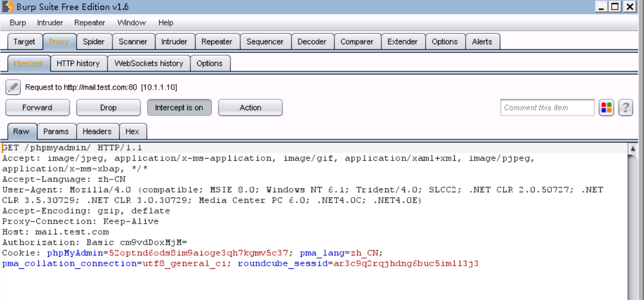The width and height of the screenshot is (644, 300).
Task: Drop the intercepted request
Action: [x=108, y=108]
